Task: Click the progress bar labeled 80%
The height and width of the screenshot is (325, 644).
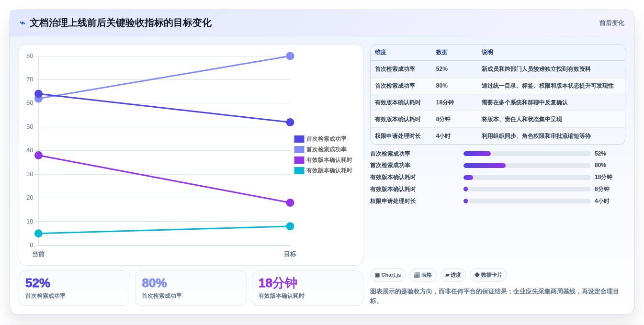Action: pyautogui.click(x=527, y=166)
